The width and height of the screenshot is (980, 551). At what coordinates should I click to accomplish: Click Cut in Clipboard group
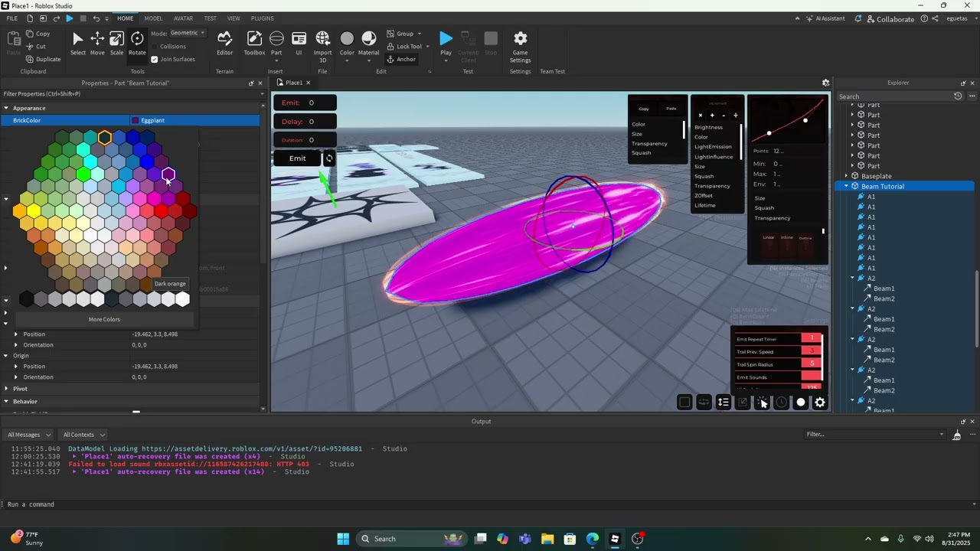35,46
